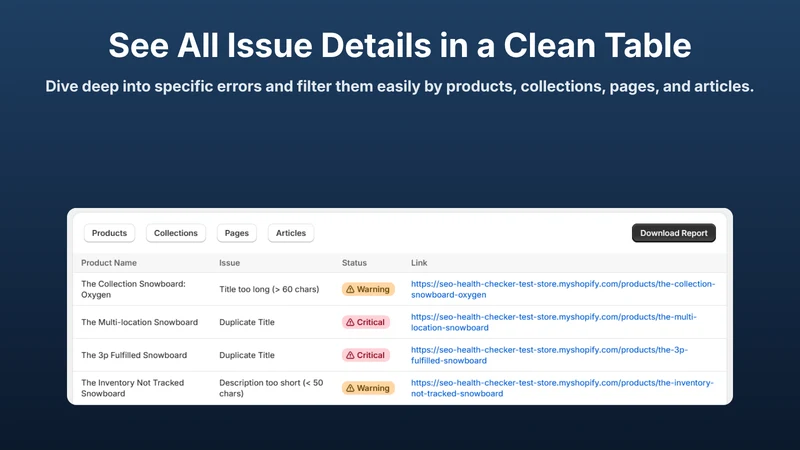This screenshot has width=800, height=450.
Task: Click the Product Name column header
Action: coord(109,263)
